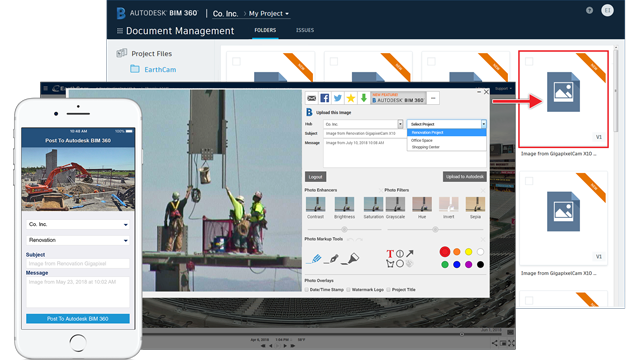Tap the Message text area on phone
Image resolution: width=640 pixels, height=360 pixels.
[78, 292]
